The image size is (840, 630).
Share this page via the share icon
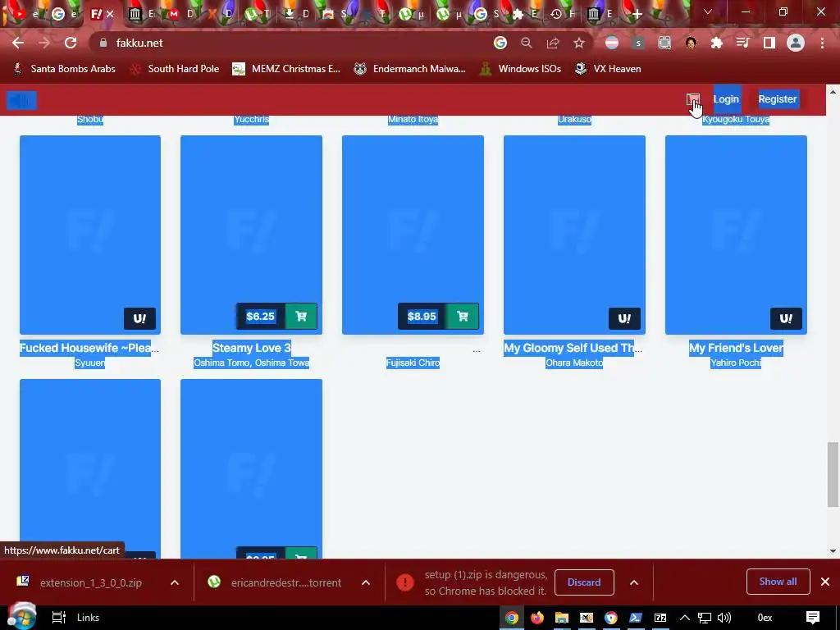(x=553, y=43)
